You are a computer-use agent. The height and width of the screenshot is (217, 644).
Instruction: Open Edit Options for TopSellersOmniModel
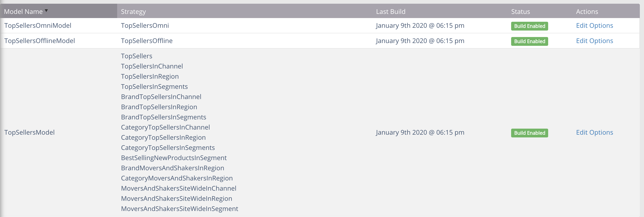pyautogui.click(x=594, y=25)
